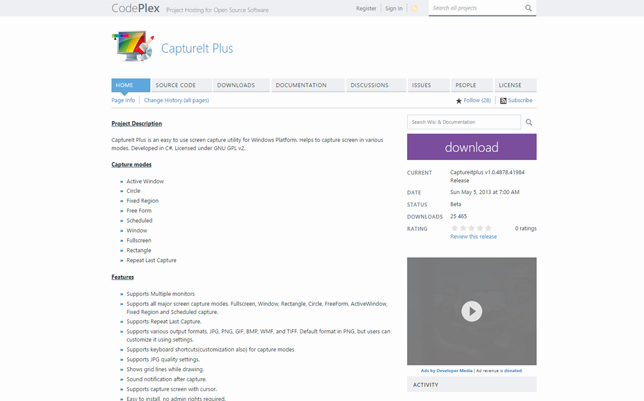
Task: Click the Ads by Developer Media link
Action: point(446,371)
